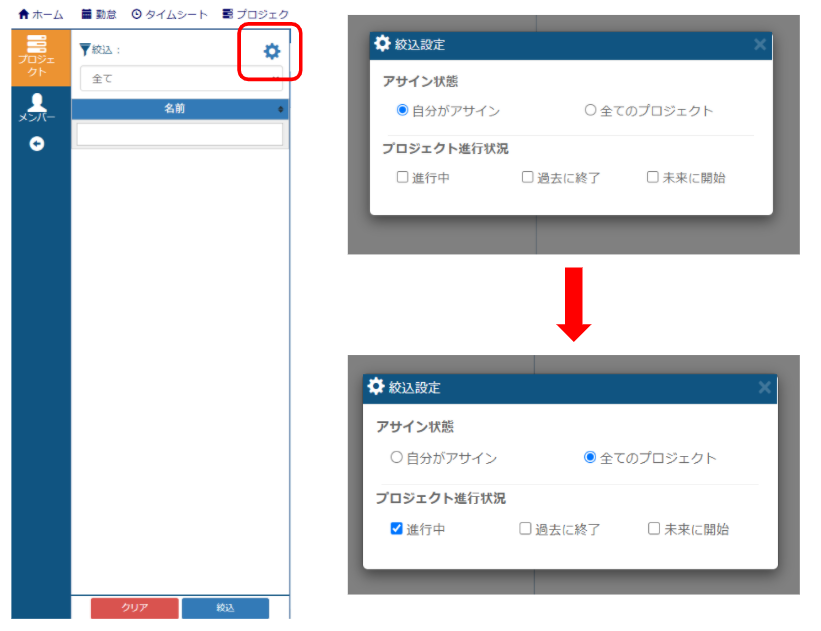The height and width of the screenshot is (631, 821).
Task: Uncheck 進行中 in lower dialog
Action: click(396, 528)
